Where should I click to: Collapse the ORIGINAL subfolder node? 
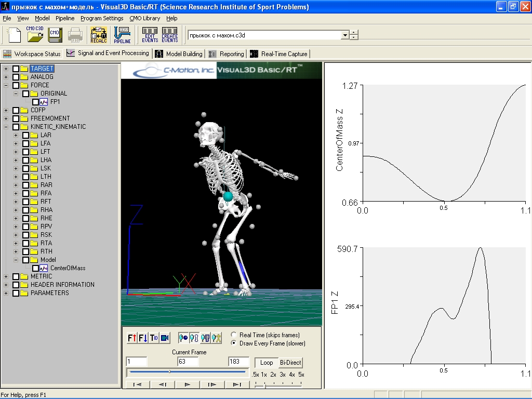16,94
